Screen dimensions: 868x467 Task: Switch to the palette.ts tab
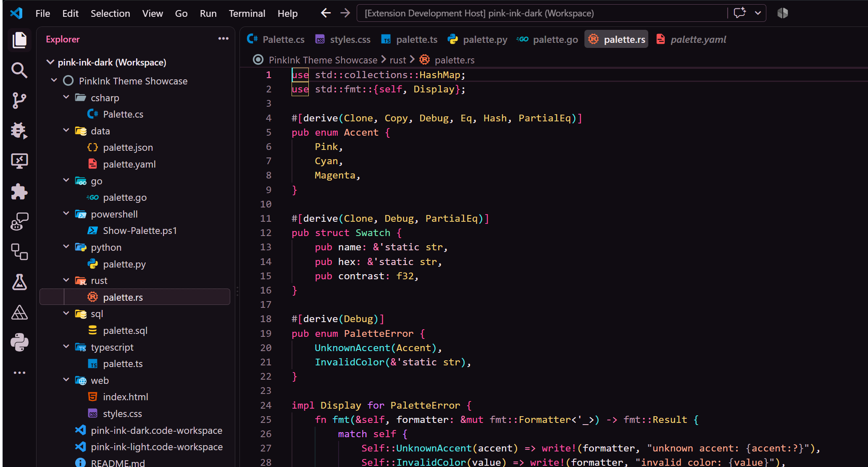[409, 39]
